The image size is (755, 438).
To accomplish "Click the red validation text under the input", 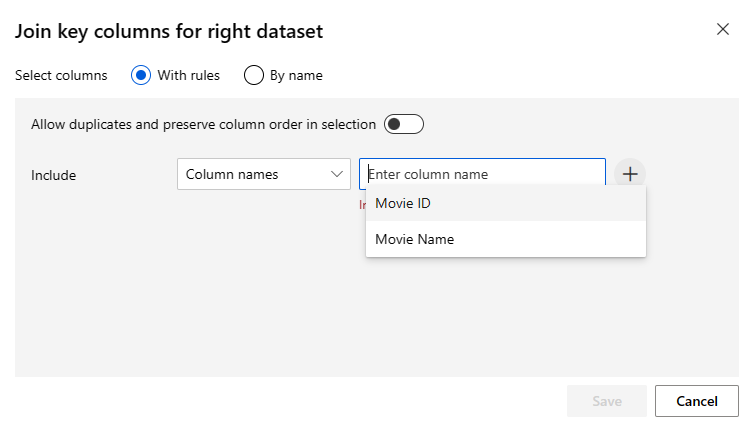I will (362, 204).
